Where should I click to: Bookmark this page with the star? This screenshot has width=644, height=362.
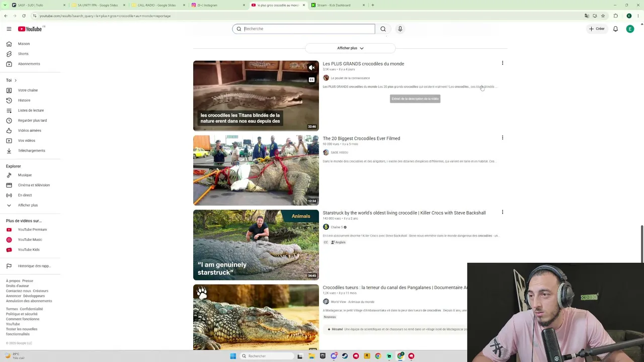tap(603, 16)
